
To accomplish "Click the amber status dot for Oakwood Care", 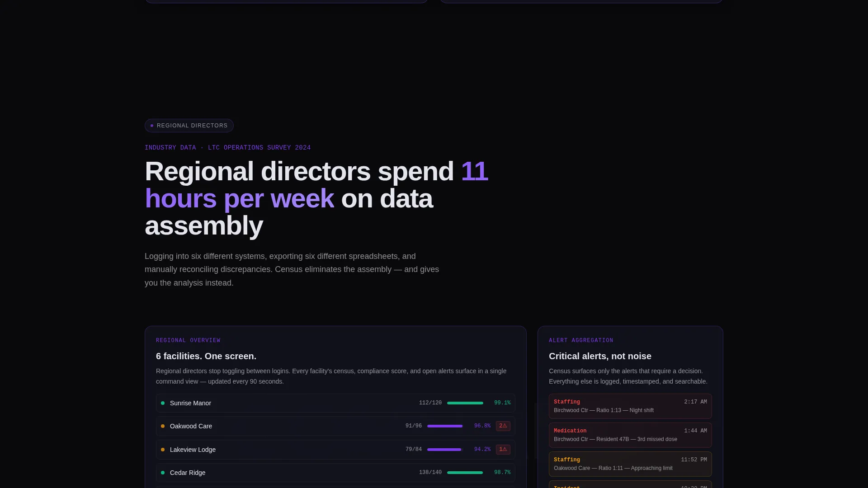I will point(163,426).
